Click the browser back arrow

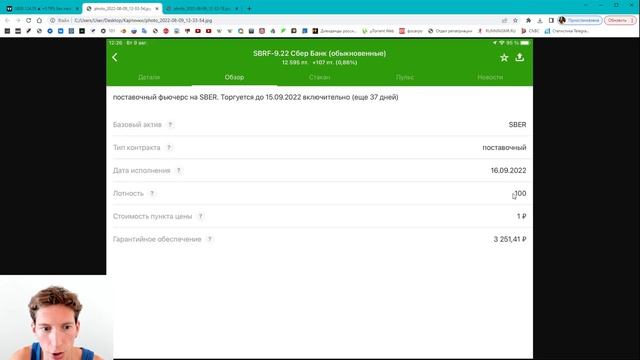coord(7,20)
